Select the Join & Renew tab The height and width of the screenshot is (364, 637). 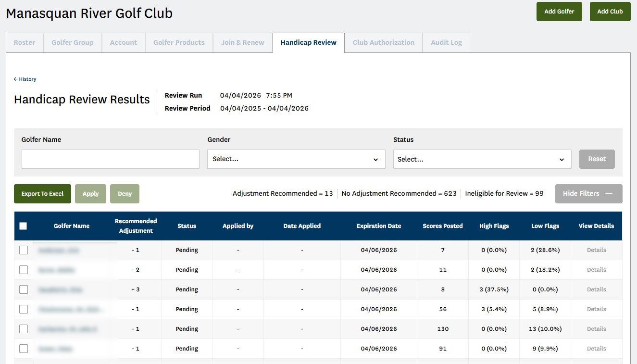(x=243, y=42)
